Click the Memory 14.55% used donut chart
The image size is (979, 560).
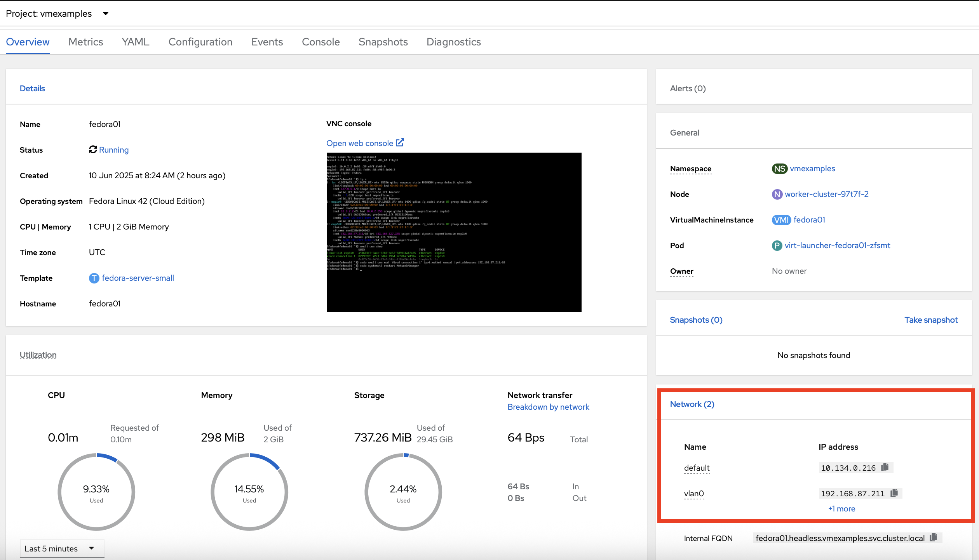click(249, 492)
